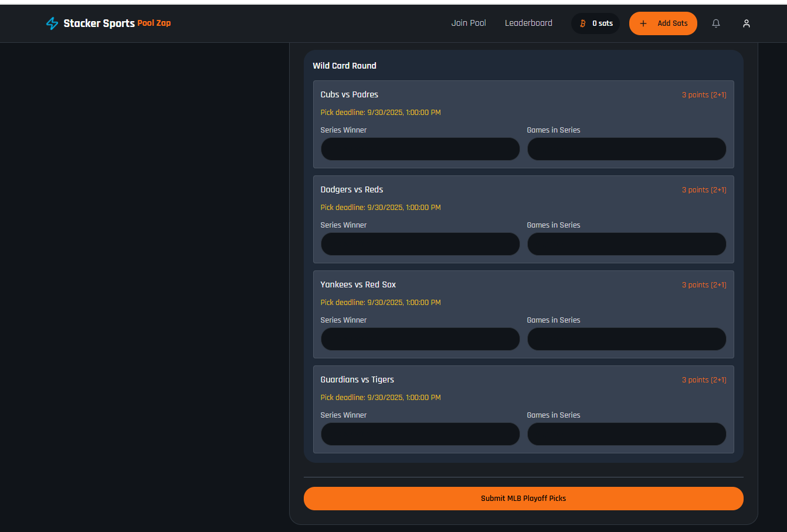
Task: Open Series Winner dropdown for Dodgers vs Reds
Action: [x=420, y=244]
